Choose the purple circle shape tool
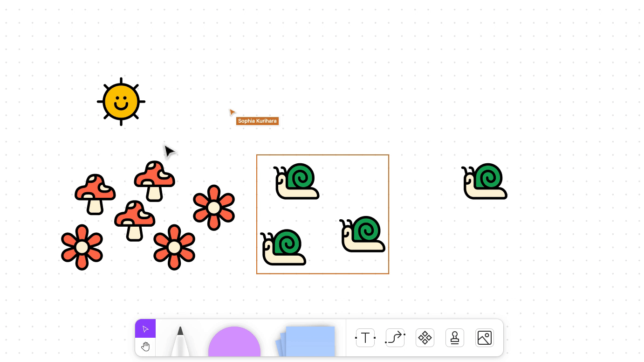Image resolution: width=644 pixels, height=362 pixels. click(x=234, y=341)
